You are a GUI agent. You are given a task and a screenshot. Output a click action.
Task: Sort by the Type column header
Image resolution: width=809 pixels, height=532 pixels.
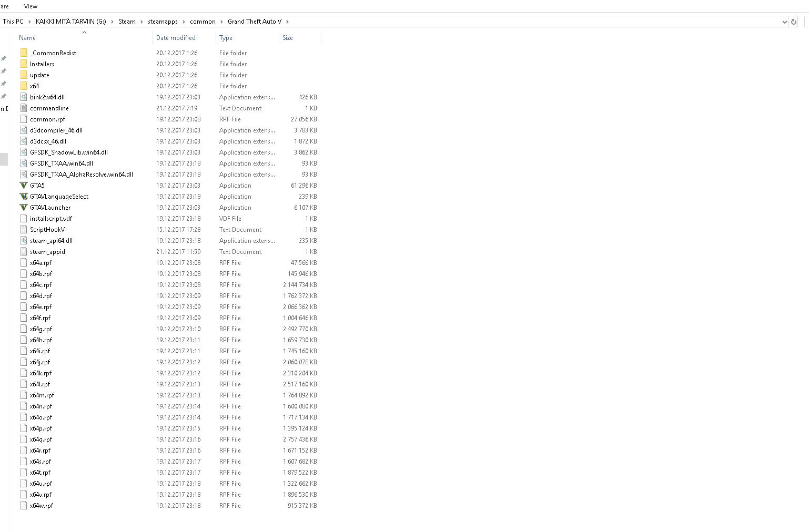226,38
